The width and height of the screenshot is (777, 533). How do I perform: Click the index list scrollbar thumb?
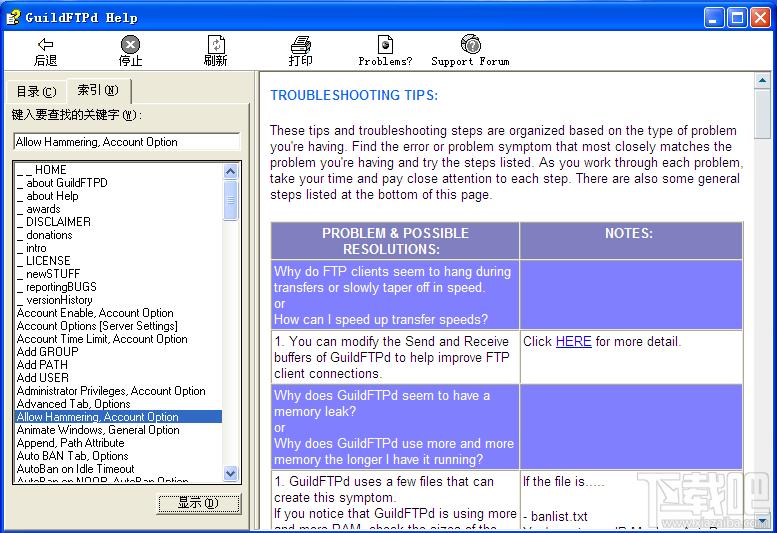point(230,200)
